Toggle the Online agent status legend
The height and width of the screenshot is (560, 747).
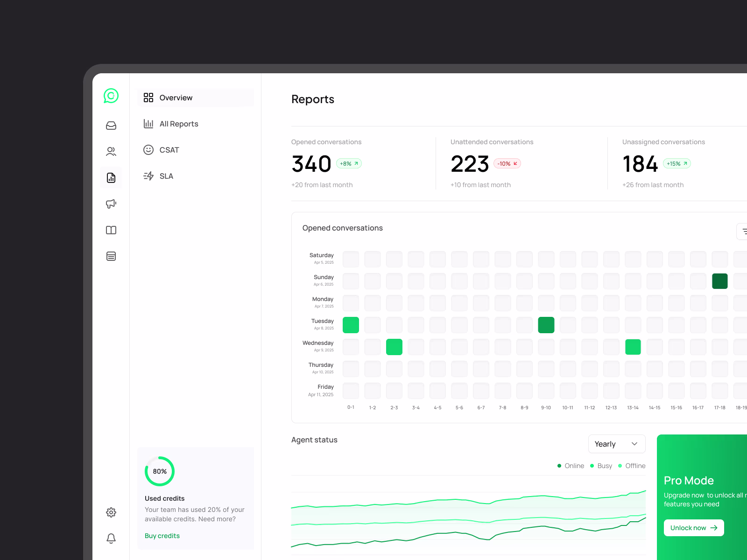coord(571,465)
